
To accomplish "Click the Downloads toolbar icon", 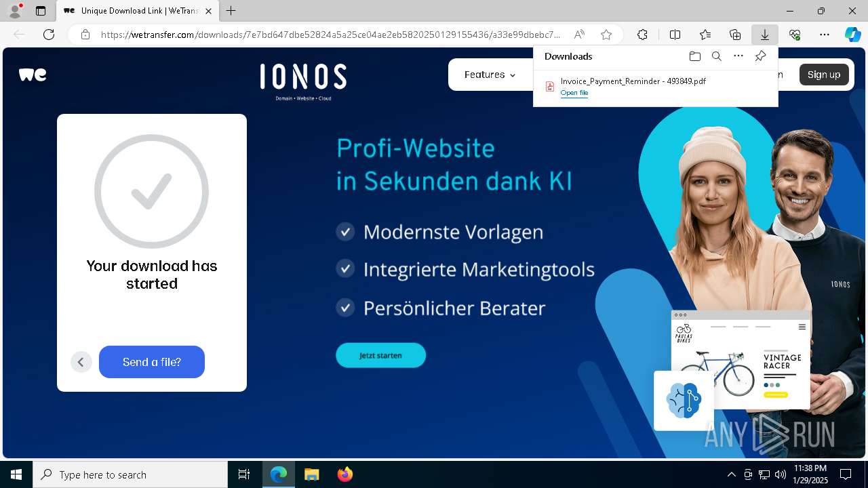I will pos(765,35).
